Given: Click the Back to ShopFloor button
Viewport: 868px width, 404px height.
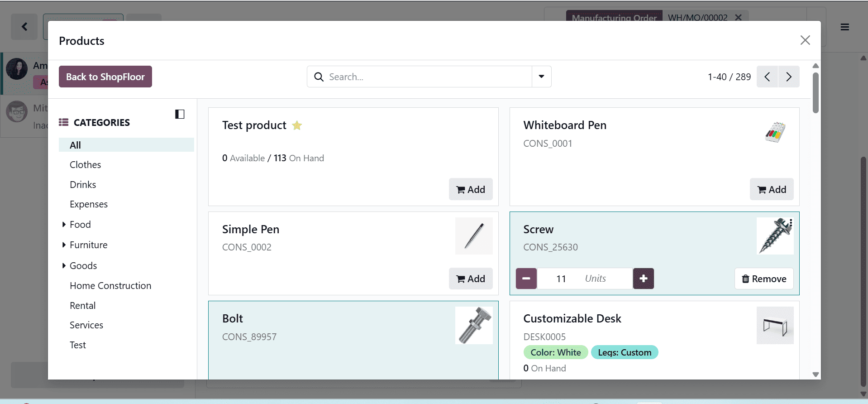Looking at the screenshot, I should 105,77.
